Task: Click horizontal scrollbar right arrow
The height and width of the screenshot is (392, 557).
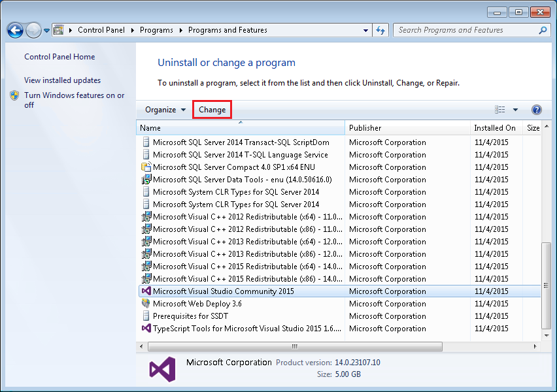Action: click(535, 346)
